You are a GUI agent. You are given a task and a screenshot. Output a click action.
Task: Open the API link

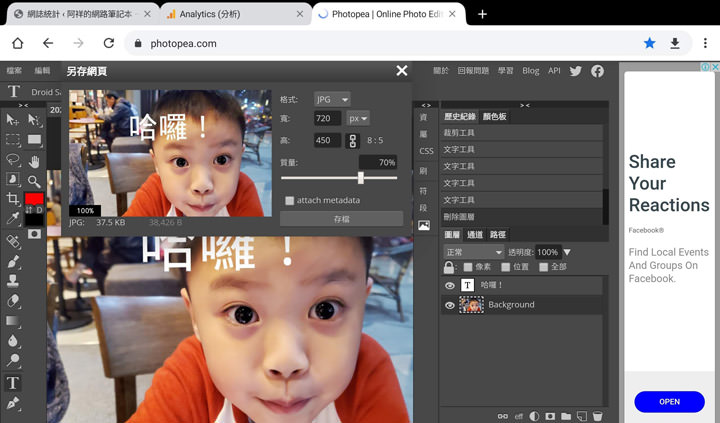[x=554, y=71]
